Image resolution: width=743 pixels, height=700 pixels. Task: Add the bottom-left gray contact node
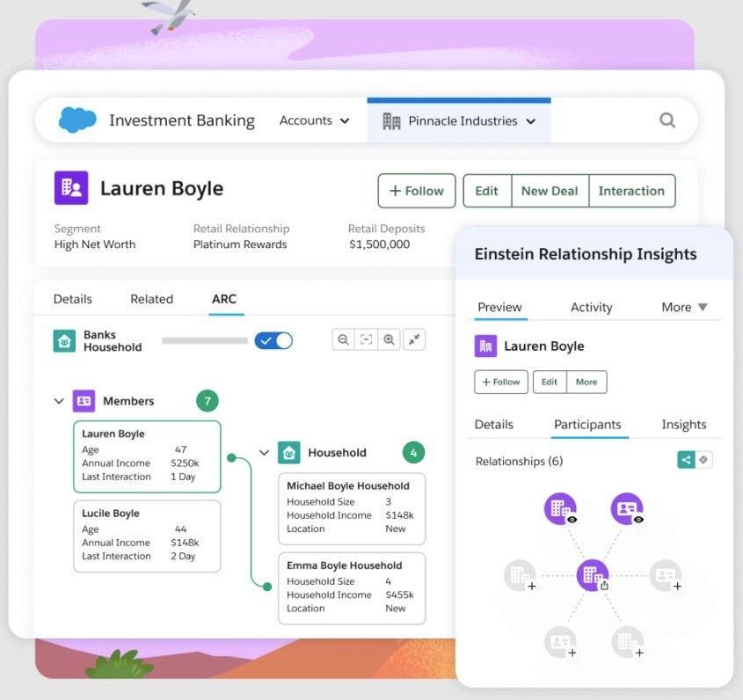tap(561, 642)
